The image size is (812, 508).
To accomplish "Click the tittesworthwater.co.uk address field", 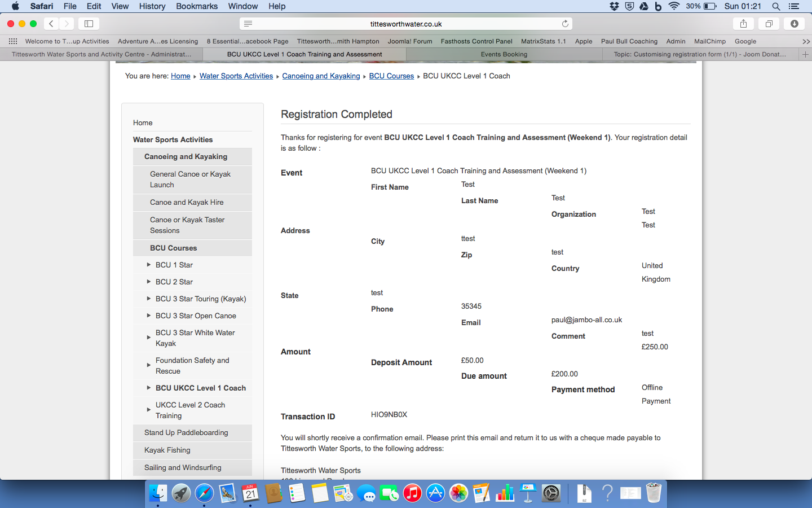I will click(406, 24).
